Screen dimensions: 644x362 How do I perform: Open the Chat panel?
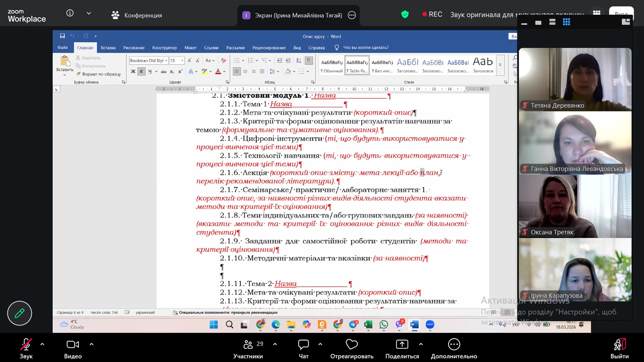(303, 349)
